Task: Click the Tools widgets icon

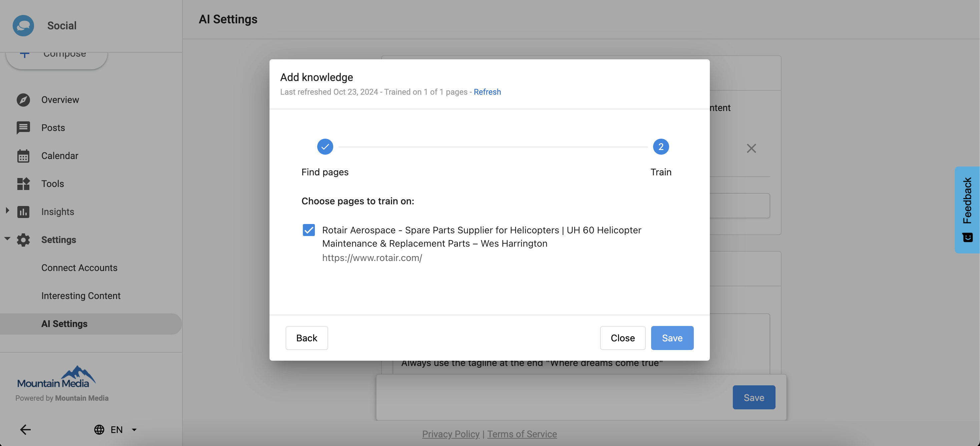Action: (23, 184)
